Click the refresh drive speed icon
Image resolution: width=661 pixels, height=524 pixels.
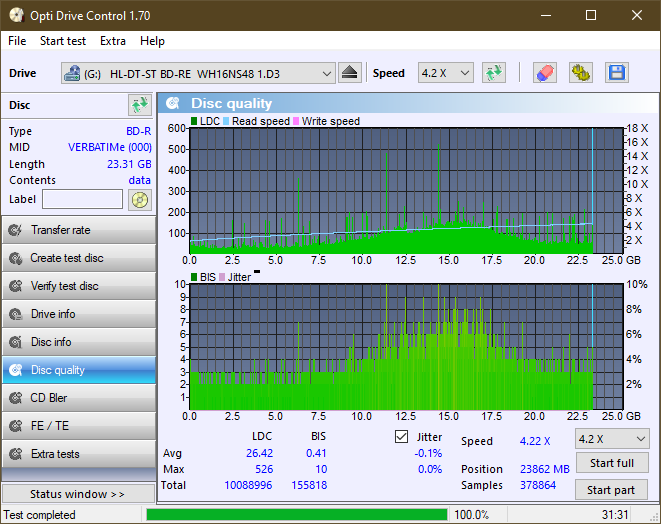click(494, 73)
